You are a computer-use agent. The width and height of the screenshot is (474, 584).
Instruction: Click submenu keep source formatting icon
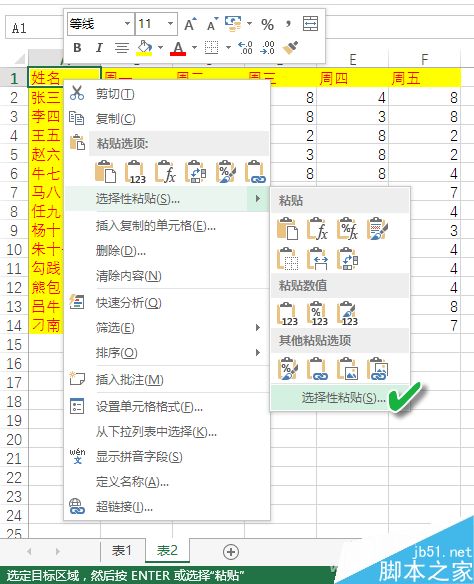pos(377,229)
